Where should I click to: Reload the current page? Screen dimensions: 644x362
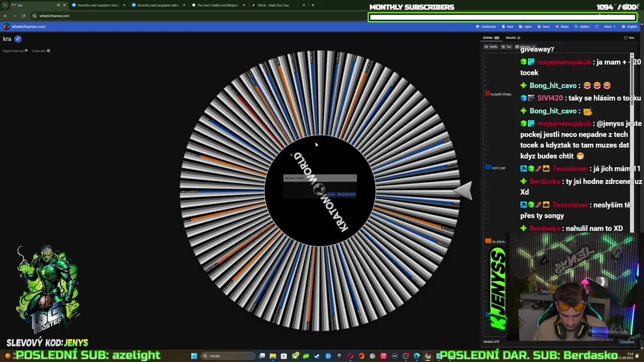point(23,16)
